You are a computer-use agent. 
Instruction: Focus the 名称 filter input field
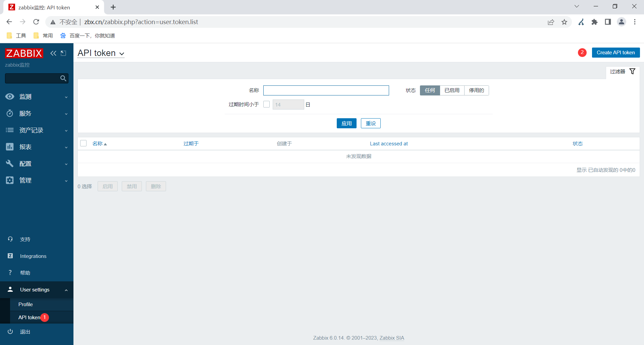[x=326, y=90]
